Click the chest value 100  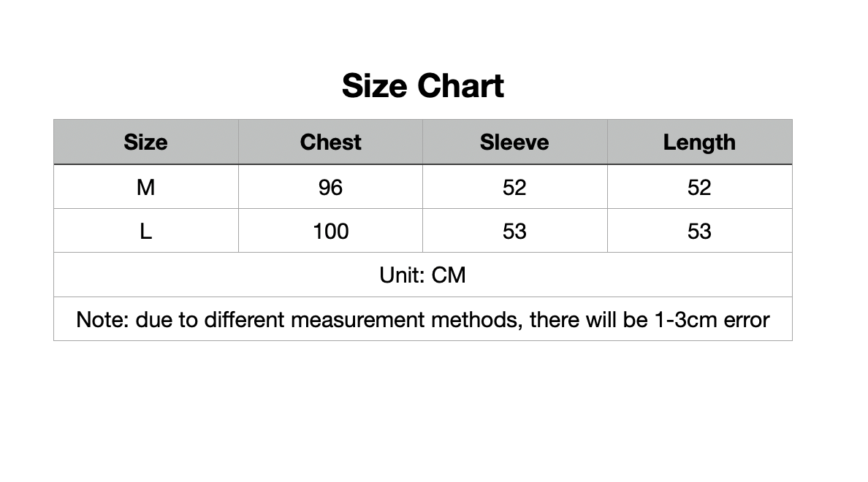tap(330, 232)
